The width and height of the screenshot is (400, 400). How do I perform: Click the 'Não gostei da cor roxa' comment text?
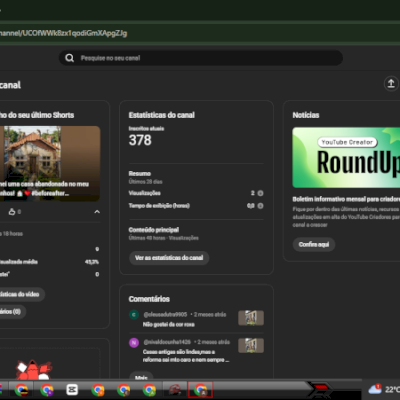(169, 324)
